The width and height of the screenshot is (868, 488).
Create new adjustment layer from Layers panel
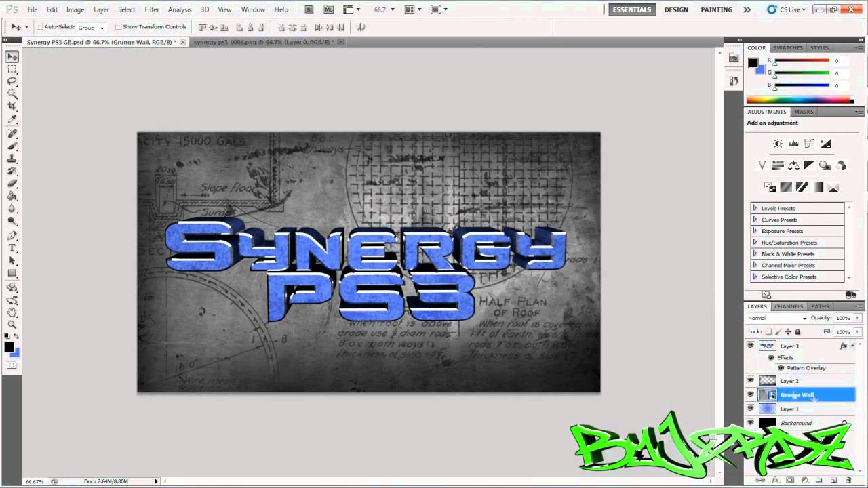click(805, 481)
